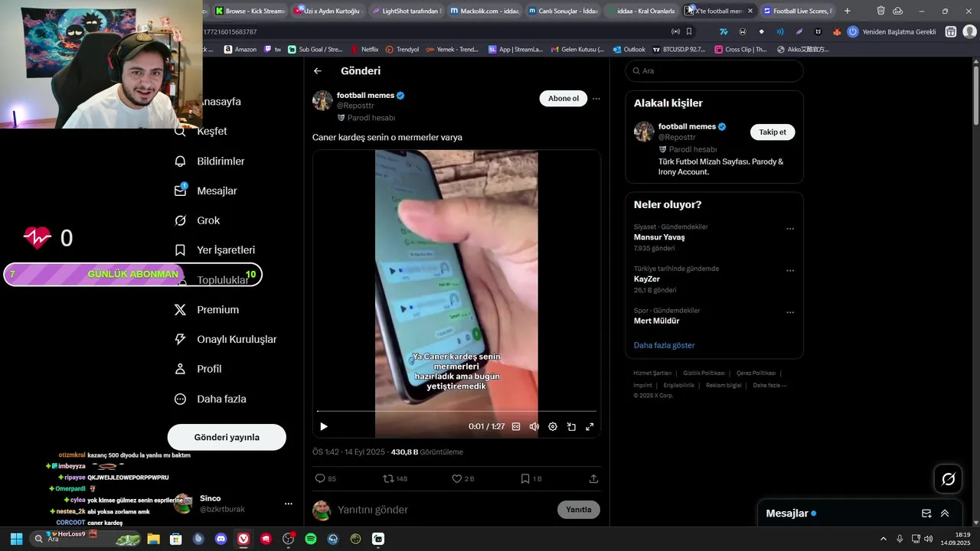Toggle picture-in-picture mini player icon
980x551 pixels.
click(x=571, y=426)
